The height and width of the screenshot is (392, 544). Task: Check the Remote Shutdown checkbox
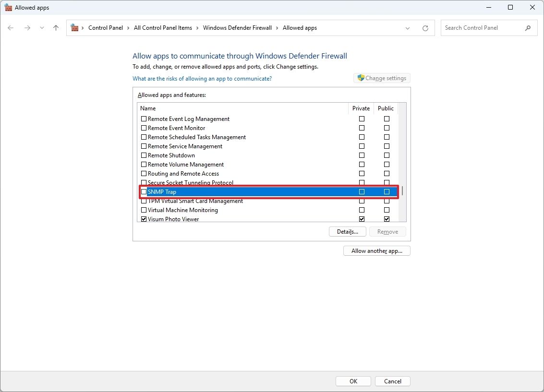point(143,155)
